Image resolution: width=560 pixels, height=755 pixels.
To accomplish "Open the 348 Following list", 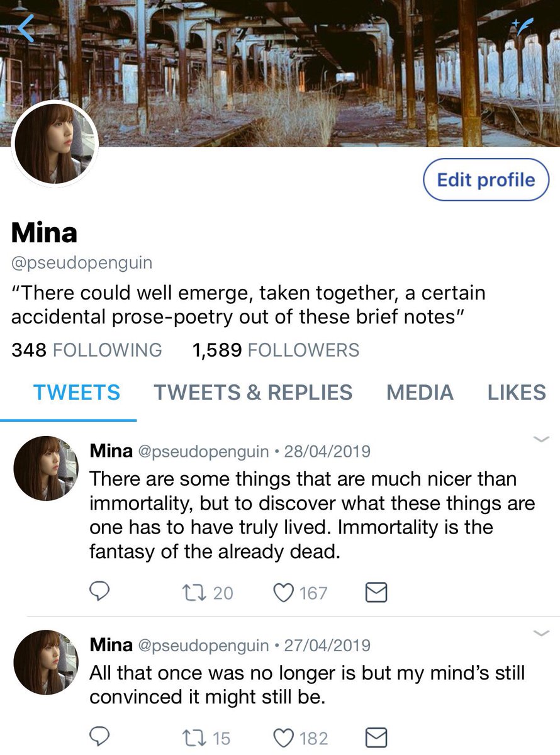I will pos(86,350).
